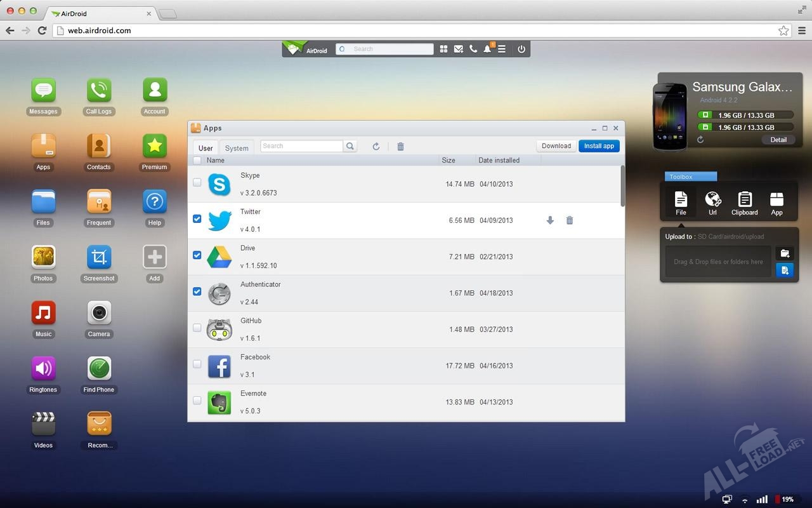Open the Apps desktop icon

pos(43,147)
